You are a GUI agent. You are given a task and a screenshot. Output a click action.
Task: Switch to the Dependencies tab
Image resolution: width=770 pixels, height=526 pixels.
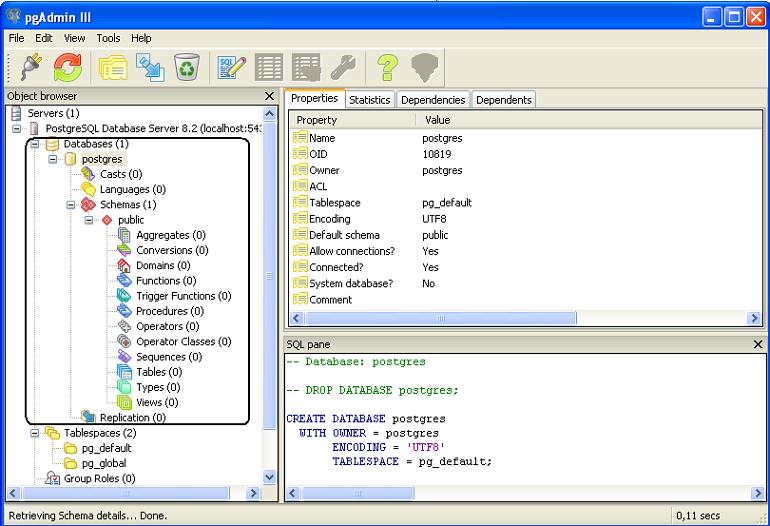433,100
